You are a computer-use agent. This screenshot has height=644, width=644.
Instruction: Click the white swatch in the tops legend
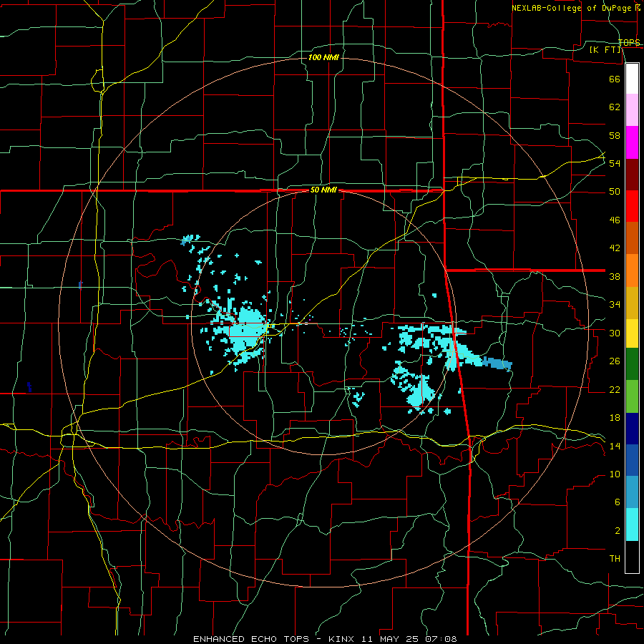pyautogui.click(x=632, y=79)
